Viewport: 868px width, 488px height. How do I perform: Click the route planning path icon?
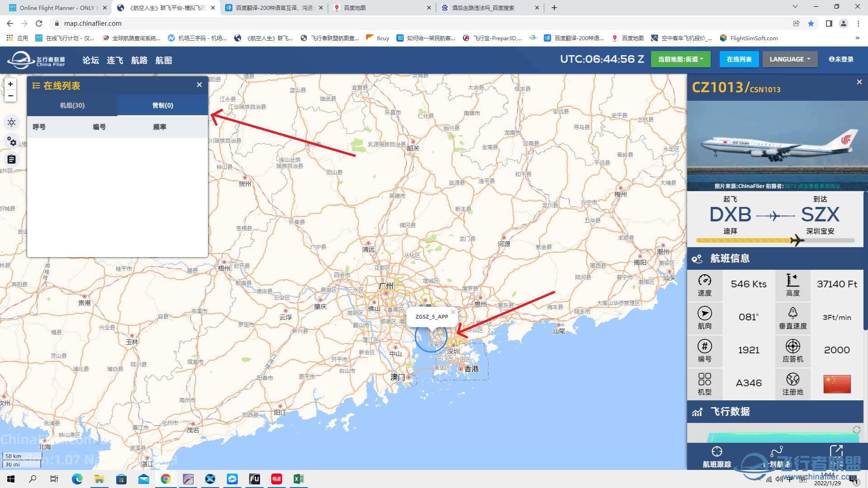(777, 452)
